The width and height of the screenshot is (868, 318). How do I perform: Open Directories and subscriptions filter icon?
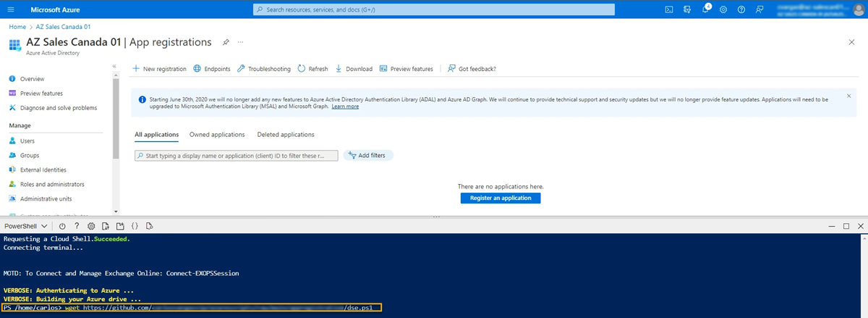click(687, 9)
